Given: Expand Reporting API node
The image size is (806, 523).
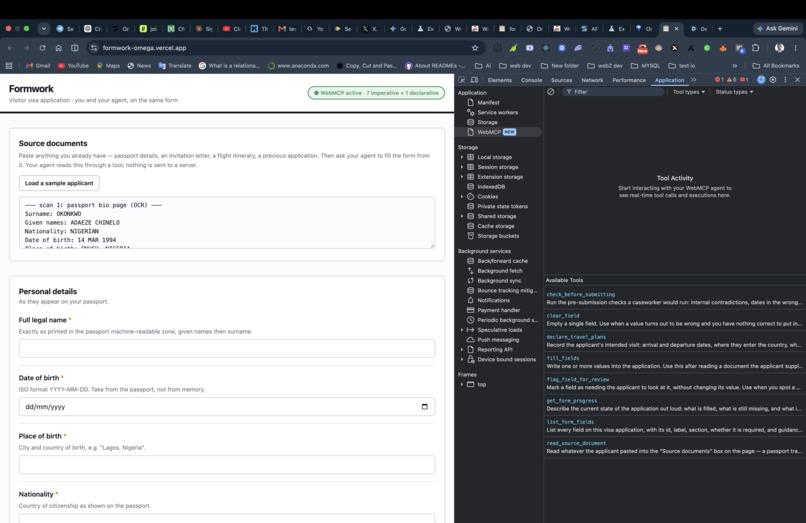Looking at the screenshot, I should (x=461, y=349).
